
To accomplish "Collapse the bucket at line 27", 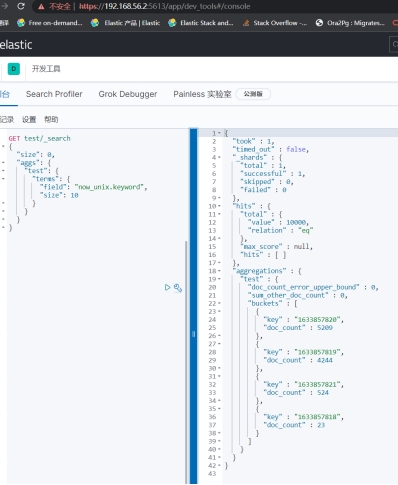I will click(x=219, y=344).
